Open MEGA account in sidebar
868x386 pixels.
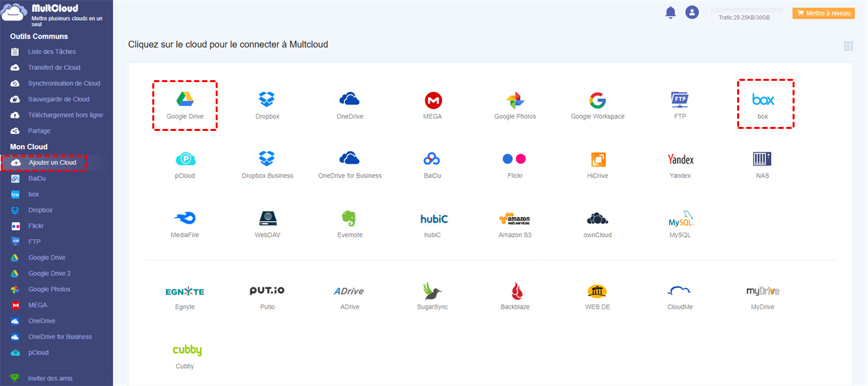(x=37, y=305)
